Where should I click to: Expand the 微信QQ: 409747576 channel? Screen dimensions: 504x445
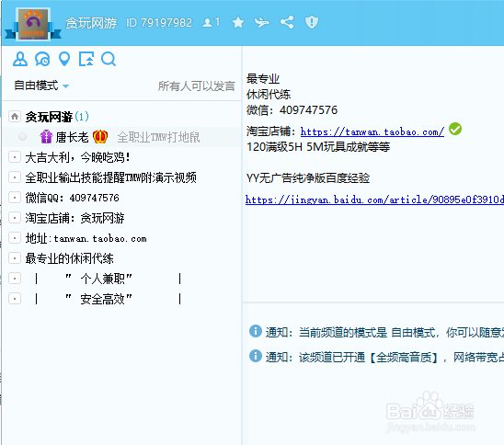15,198
